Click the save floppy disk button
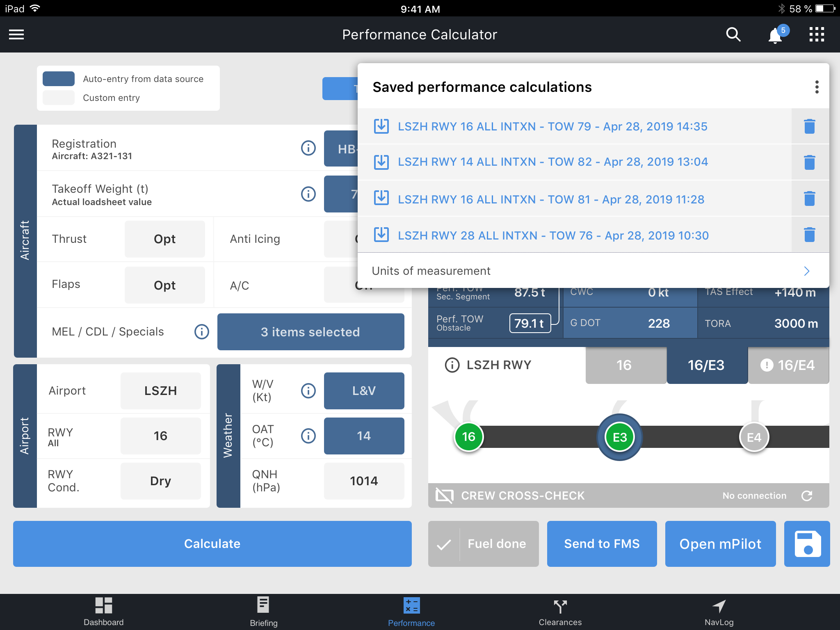This screenshot has height=630, width=840. pyautogui.click(x=807, y=543)
